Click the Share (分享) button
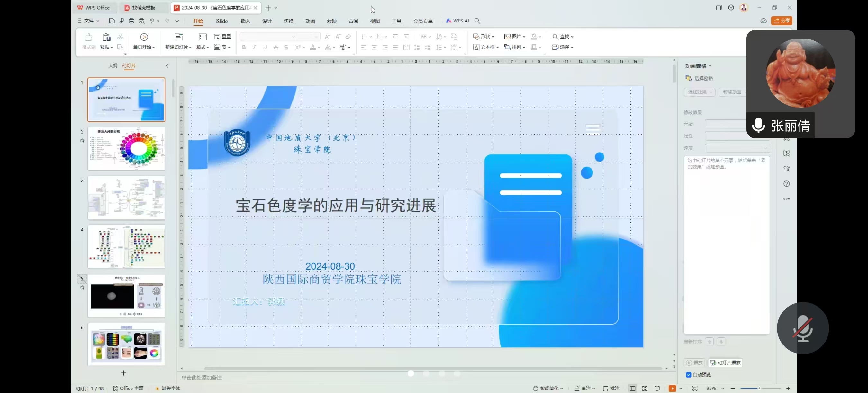Viewport: 868px width, 393px height. [782, 21]
